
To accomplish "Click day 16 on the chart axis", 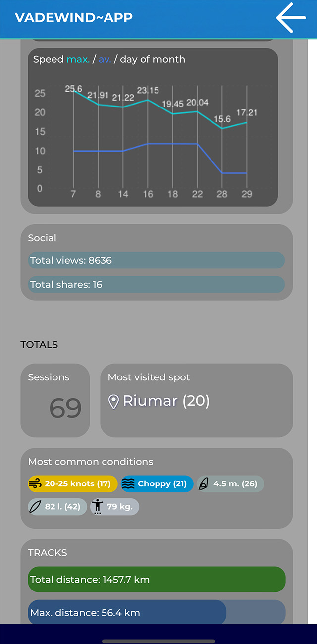I will pos(148,194).
